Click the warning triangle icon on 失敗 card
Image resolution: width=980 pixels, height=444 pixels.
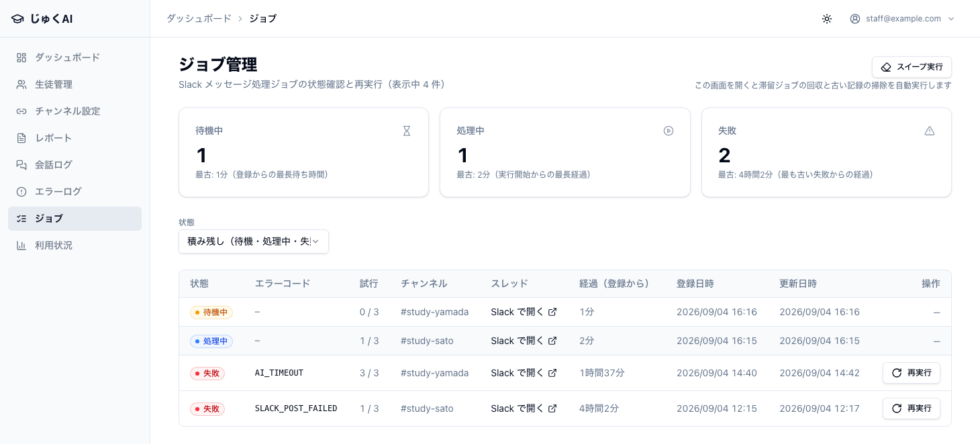coord(930,131)
